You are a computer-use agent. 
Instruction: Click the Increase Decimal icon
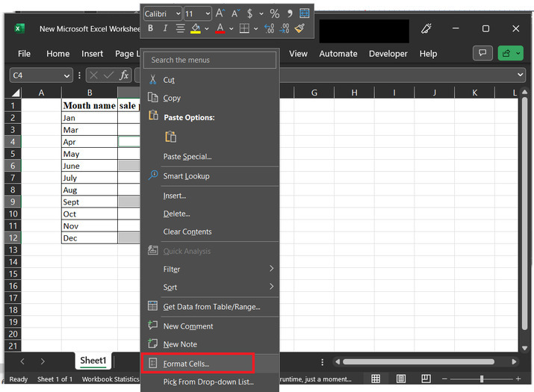click(x=268, y=28)
